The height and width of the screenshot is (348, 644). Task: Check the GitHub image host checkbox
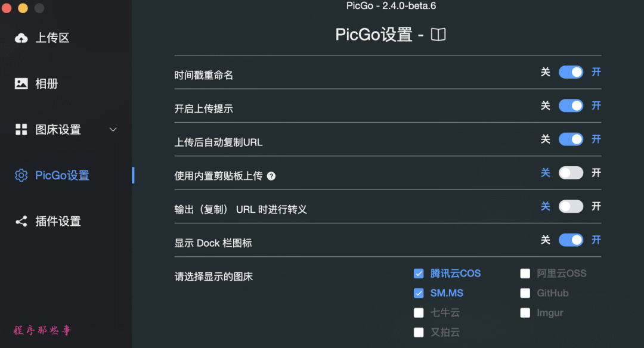click(525, 293)
